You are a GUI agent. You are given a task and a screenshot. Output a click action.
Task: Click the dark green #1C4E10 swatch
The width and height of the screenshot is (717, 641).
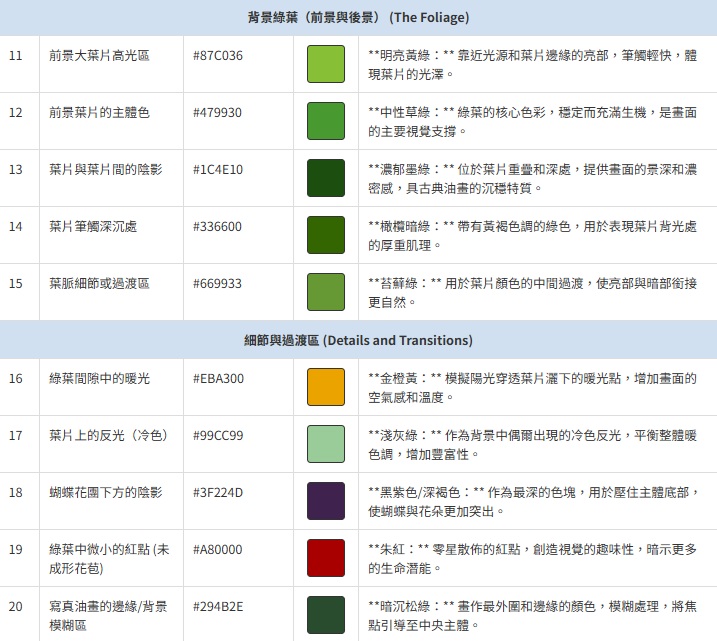click(326, 179)
